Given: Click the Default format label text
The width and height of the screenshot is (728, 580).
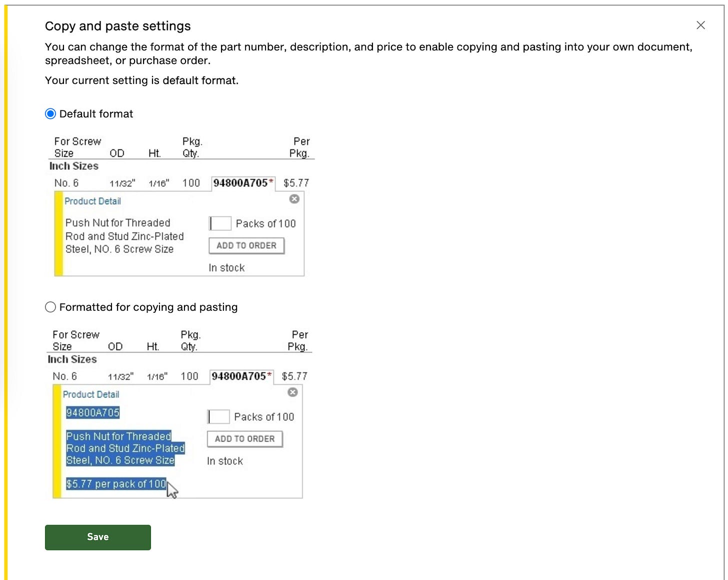Looking at the screenshot, I should [96, 114].
